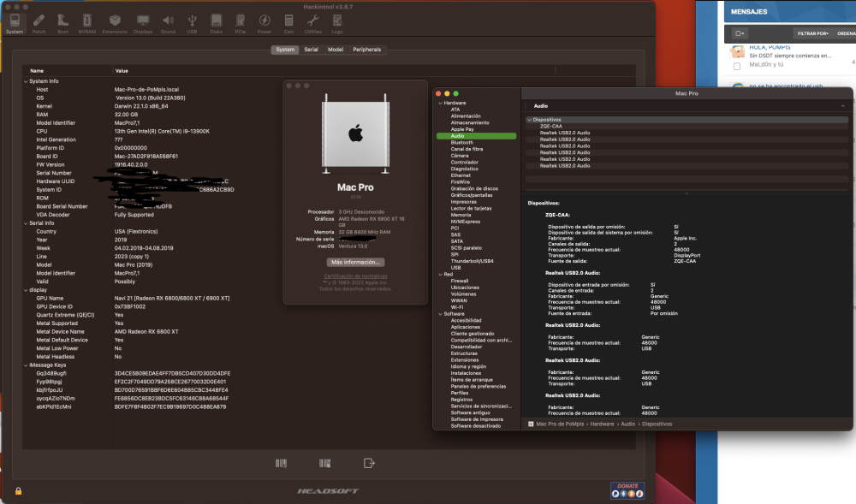Open the HOLA, POMPIS message

[770, 47]
